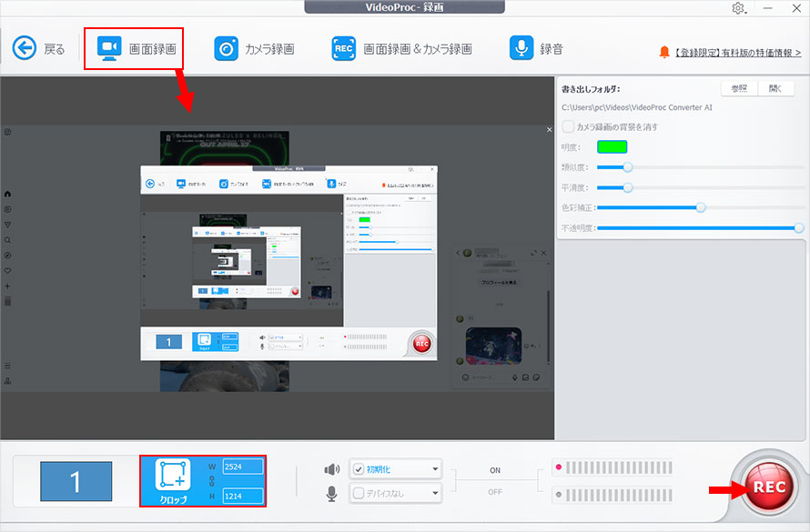The image size is (810, 532).
Task: Click the 開く open folder button
Action: click(775, 88)
